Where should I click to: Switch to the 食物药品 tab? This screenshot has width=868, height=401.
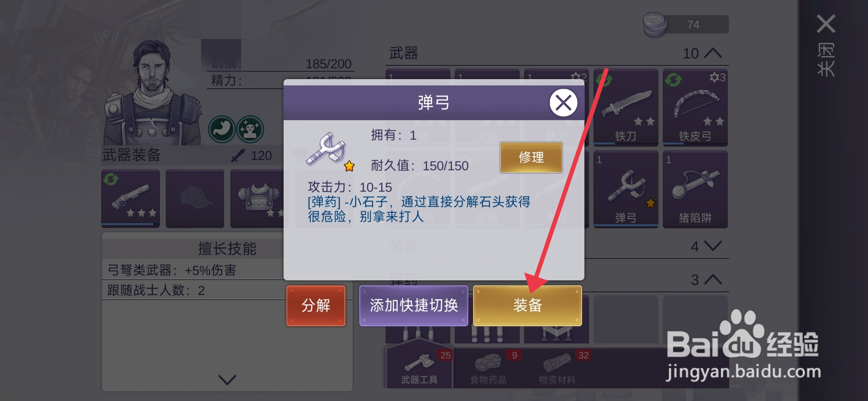click(488, 367)
